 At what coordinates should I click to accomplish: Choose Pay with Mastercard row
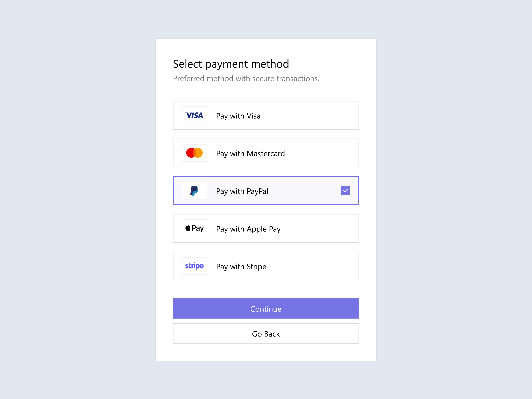pos(266,153)
